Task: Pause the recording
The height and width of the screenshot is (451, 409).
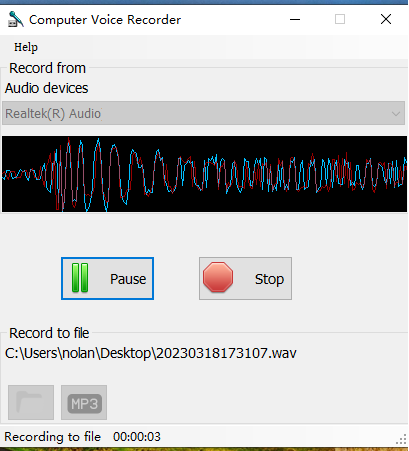Action: click(x=107, y=278)
